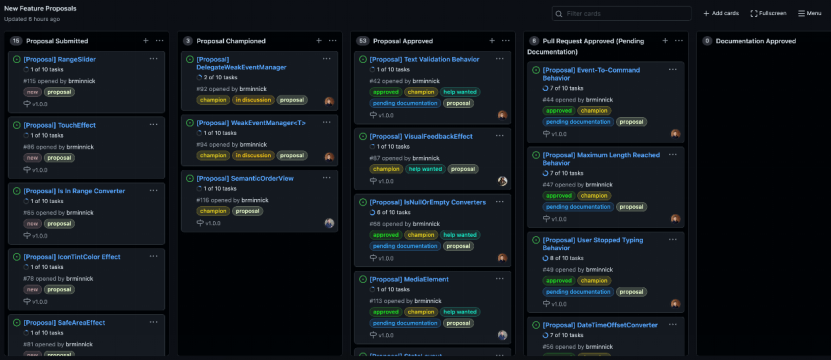Open the Pull Request Approved column ellipsis menu
The height and width of the screenshot is (360, 831).
point(679,41)
